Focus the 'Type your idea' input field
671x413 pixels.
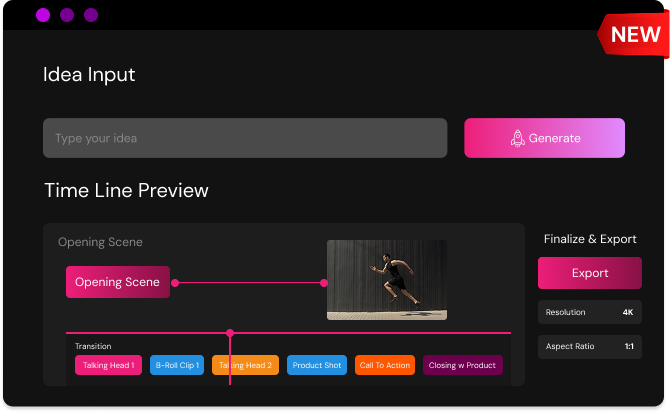coord(244,138)
